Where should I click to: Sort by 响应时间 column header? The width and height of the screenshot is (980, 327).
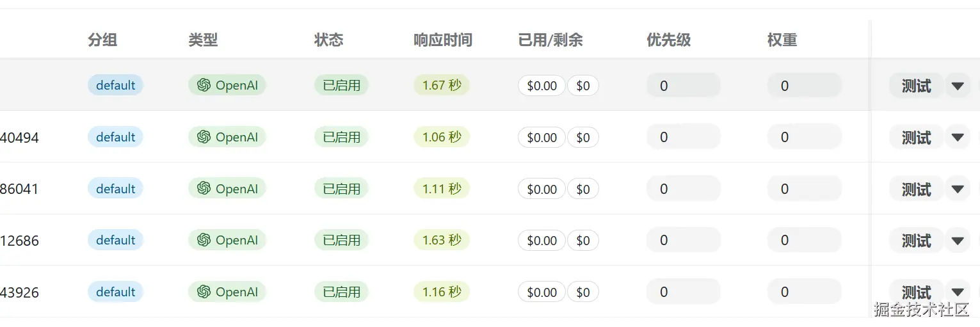click(x=442, y=40)
